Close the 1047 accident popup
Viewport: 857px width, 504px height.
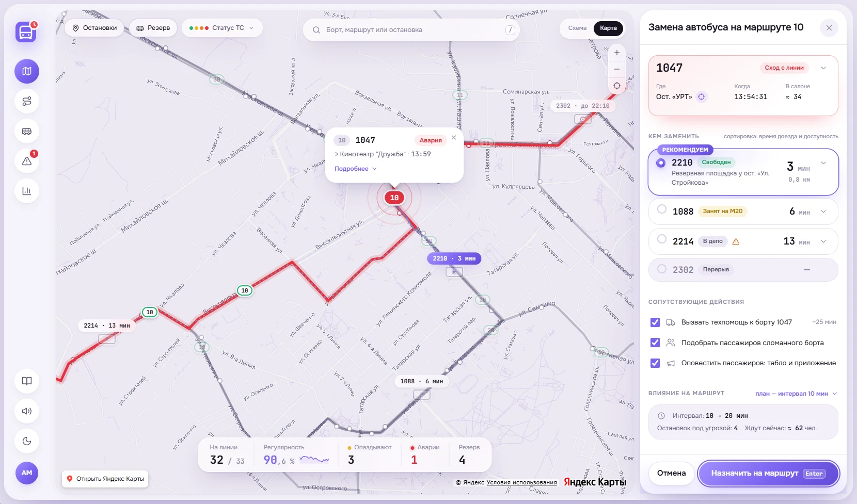coord(454,137)
